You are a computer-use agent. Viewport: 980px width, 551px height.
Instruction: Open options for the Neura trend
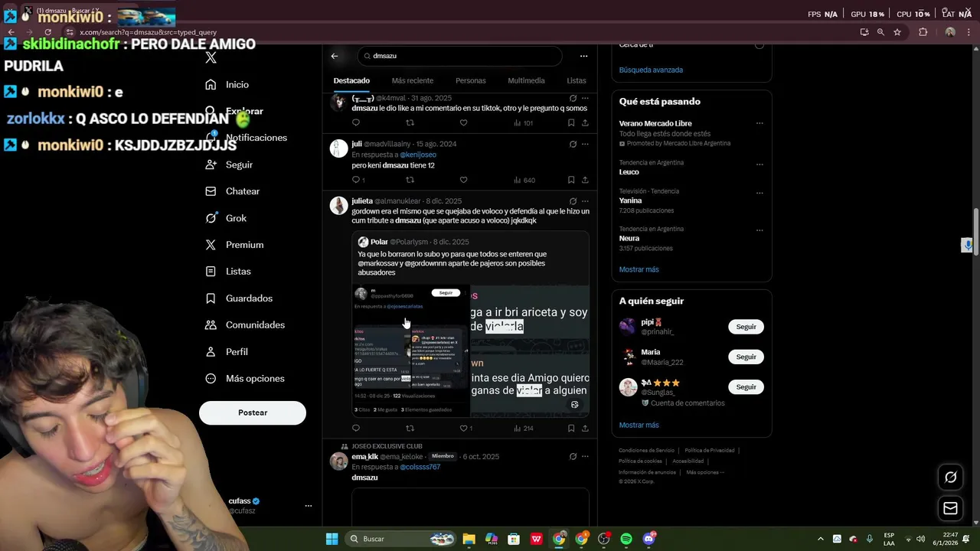759,230
